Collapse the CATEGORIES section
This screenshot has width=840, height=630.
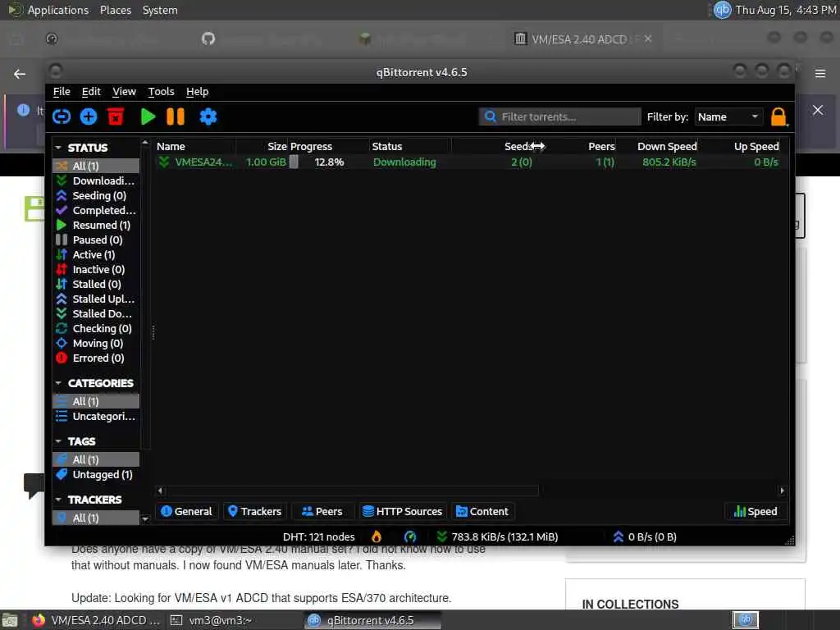point(58,383)
